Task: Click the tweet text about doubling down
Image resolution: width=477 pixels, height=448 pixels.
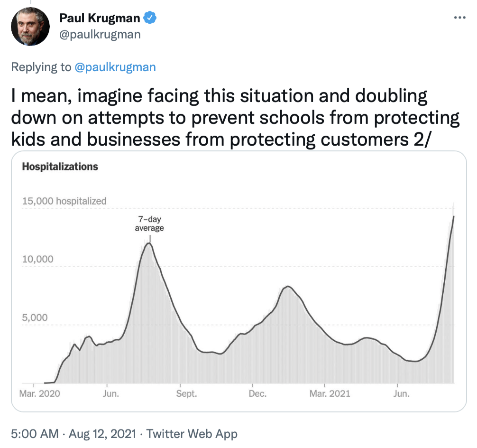Action: coord(235,117)
